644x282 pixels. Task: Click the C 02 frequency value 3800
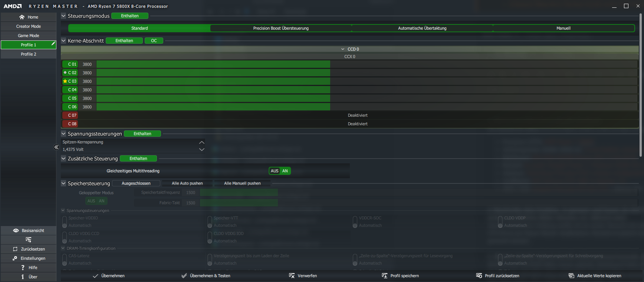87,73
